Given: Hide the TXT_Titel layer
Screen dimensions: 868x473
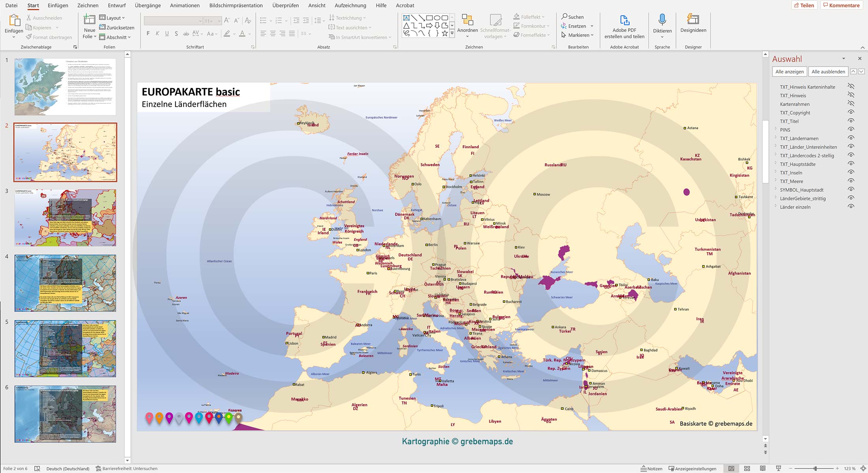Looking at the screenshot, I should point(851,121).
